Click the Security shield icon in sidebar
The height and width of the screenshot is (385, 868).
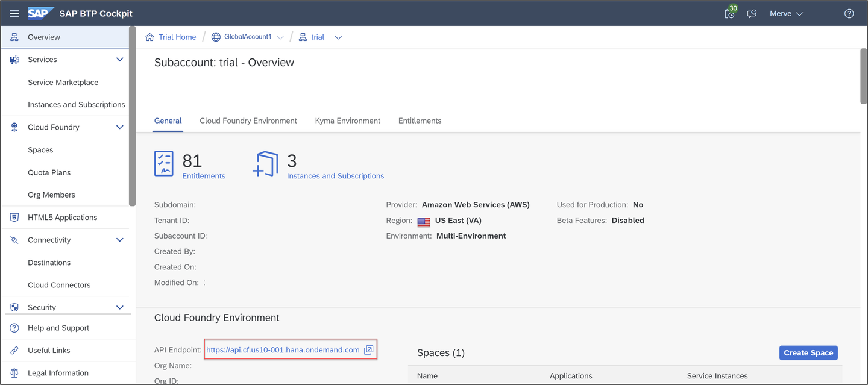tap(14, 307)
